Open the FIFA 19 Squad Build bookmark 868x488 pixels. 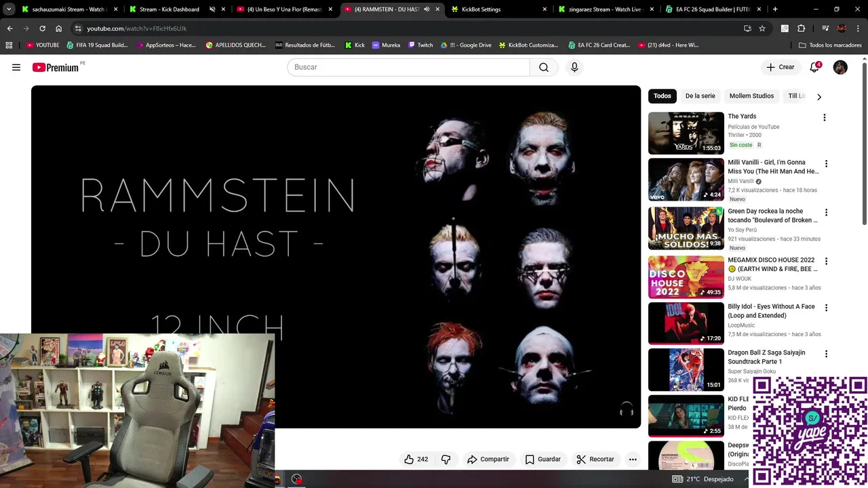pyautogui.click(x=97, y=45)
